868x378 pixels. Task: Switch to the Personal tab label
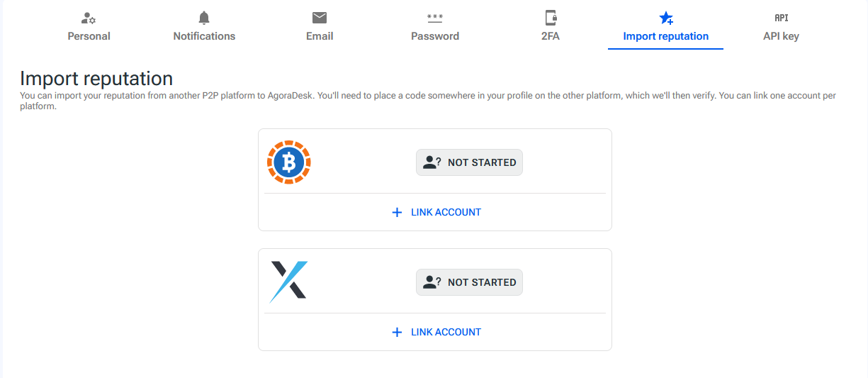click(89, 36)
